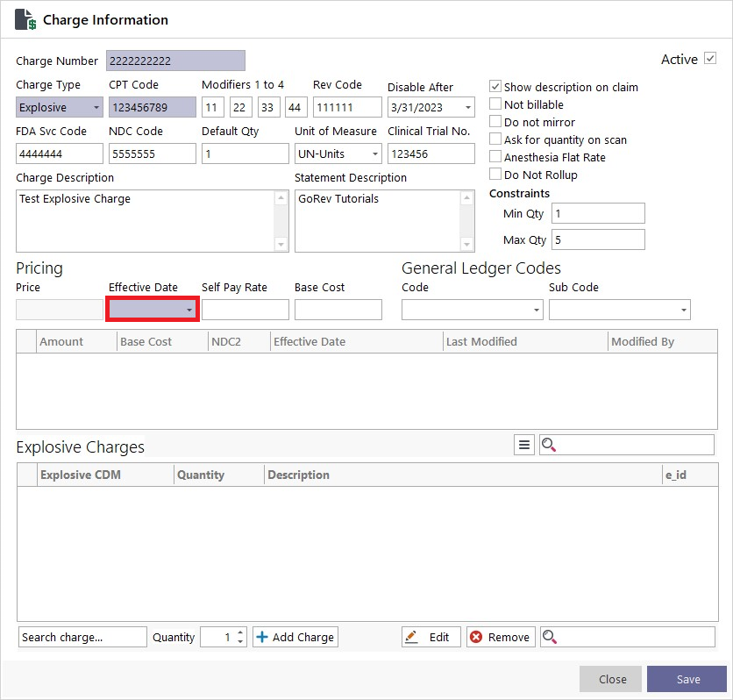This screenshot has height=700, width=733.
Task: Click the magnifier icon beside the Remove button
Action: point(549,637)
